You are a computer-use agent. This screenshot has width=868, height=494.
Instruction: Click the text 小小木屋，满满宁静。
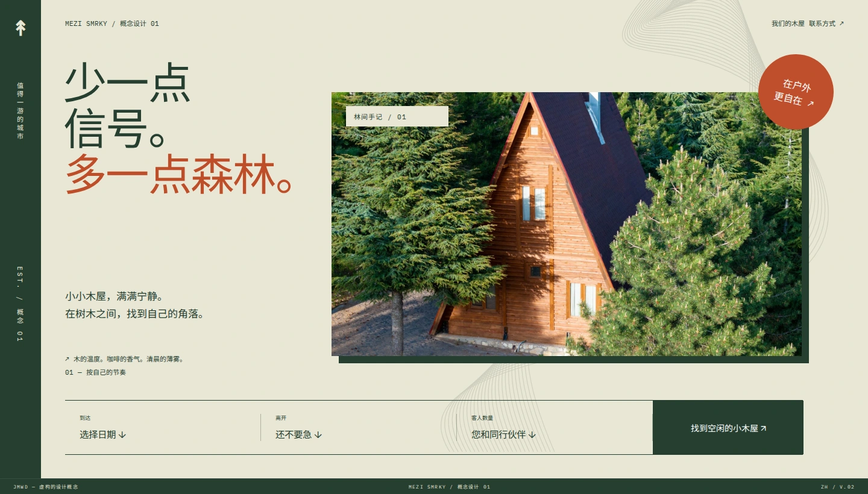click(115, 296)
